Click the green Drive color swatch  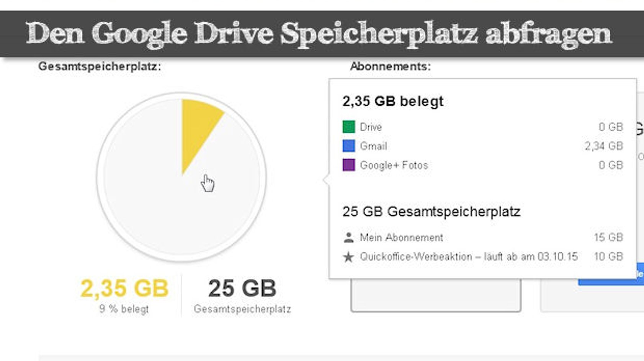click(348, 127)
